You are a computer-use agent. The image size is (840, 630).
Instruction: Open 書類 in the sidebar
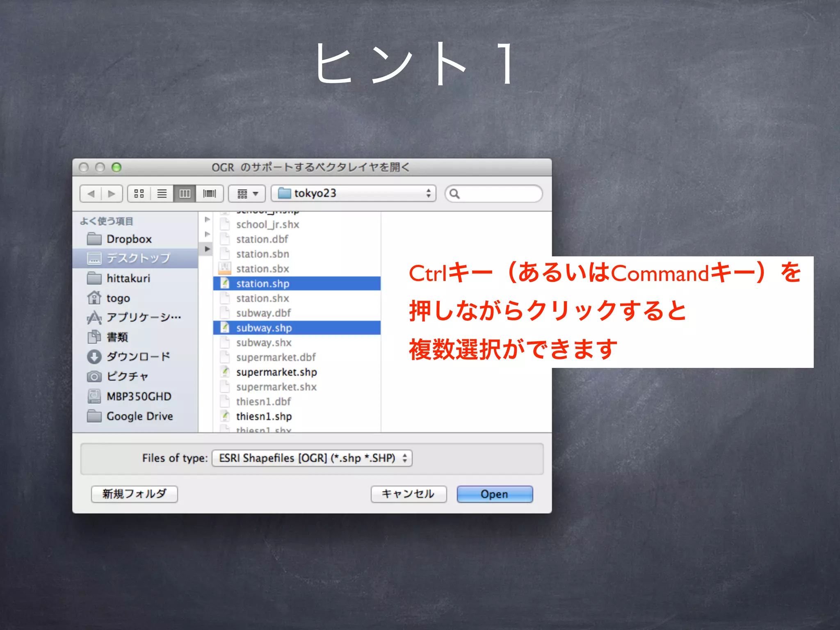(135, 337)
